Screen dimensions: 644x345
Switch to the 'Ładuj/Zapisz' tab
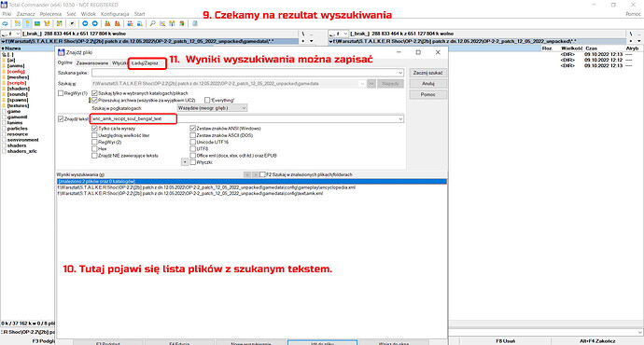145,63
